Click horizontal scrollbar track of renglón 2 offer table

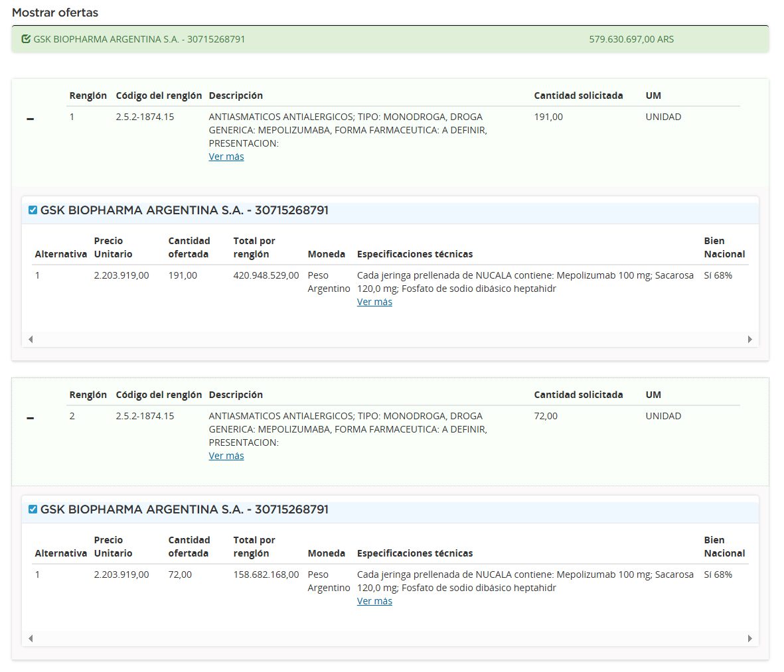click(x=390, y=638)
